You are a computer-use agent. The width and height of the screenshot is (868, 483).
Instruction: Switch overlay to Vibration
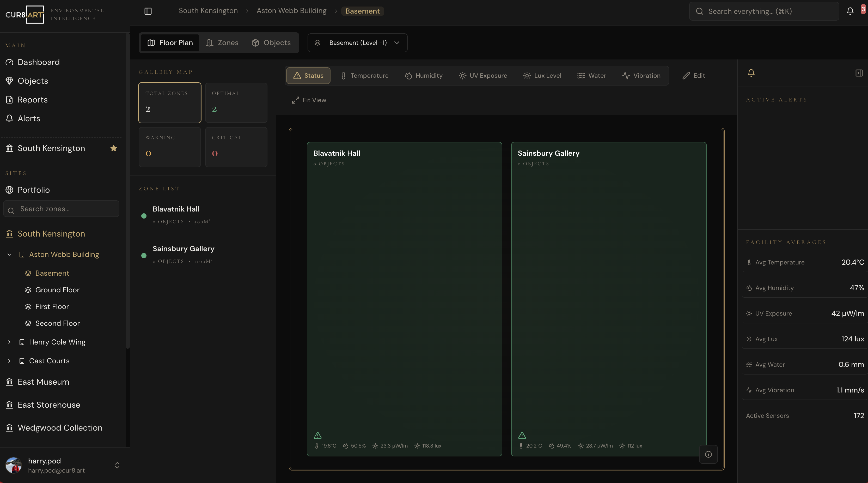click(x=641, y=75)
